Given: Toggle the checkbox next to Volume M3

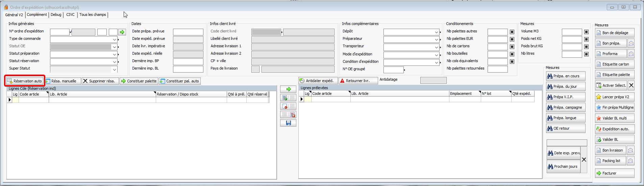Looking at the screenshot, I should coord(586,32).
